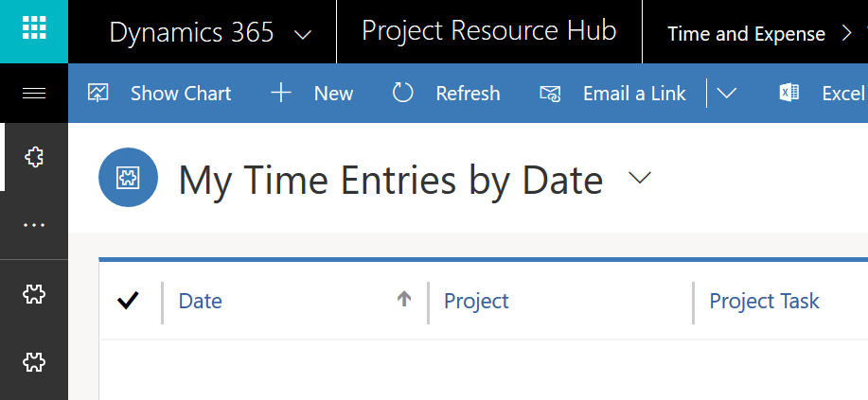
Task: Open the Email a Link dropdown arrow
Action: pyautogui.click(x=726, y=93)
